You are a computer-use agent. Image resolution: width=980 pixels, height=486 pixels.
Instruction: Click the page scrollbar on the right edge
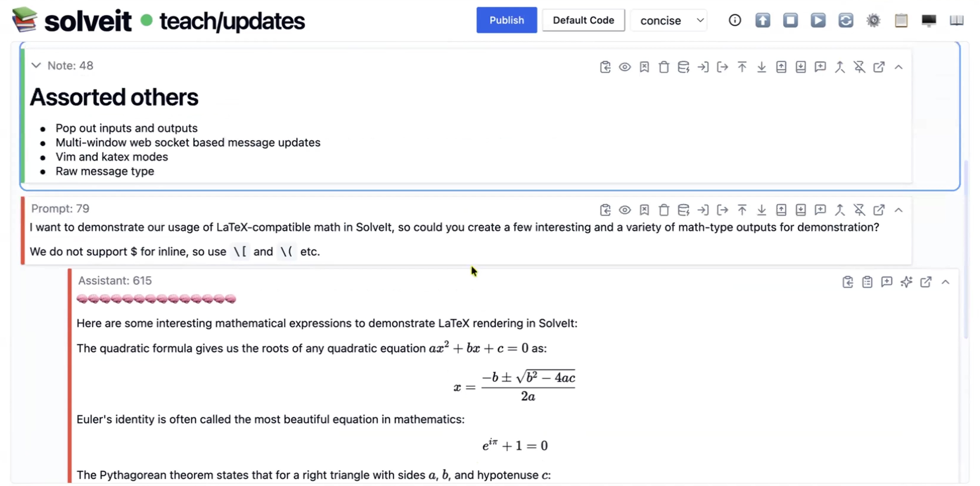(x=966, y=247)
